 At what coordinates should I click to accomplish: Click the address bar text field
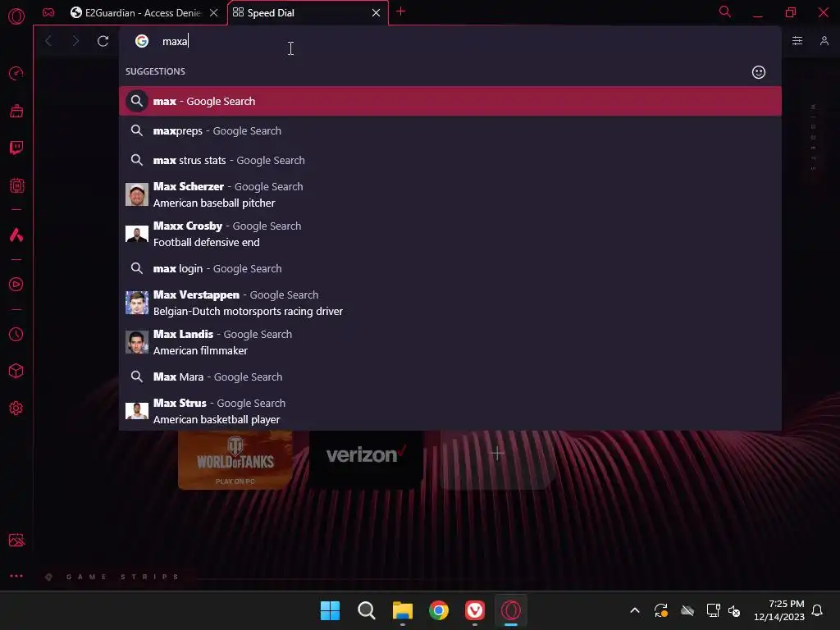[450, 41]
